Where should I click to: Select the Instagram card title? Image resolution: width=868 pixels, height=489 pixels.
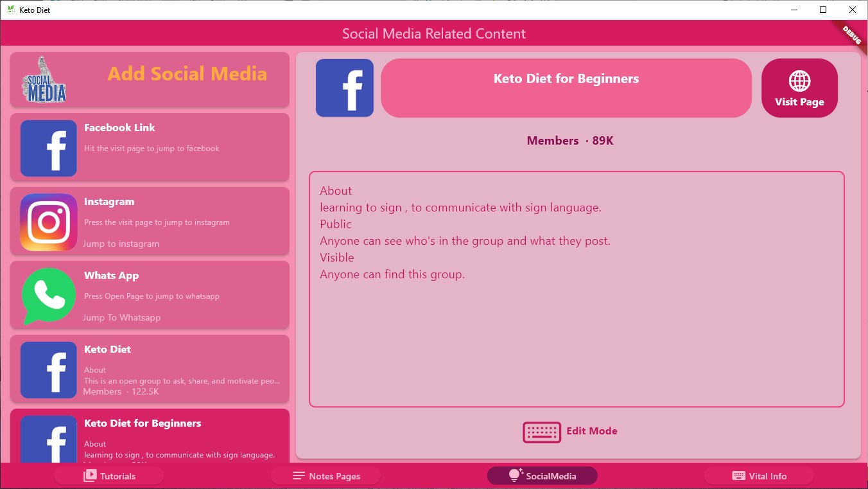109,202
